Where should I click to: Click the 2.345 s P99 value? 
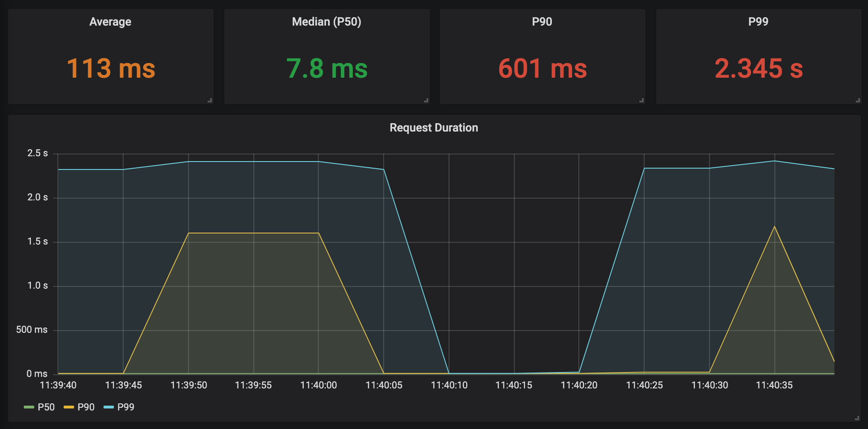[x=759, y=69]
